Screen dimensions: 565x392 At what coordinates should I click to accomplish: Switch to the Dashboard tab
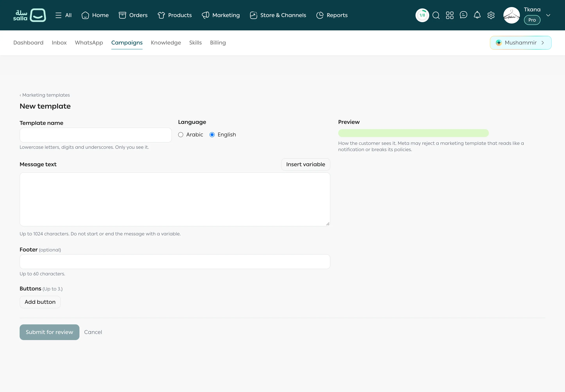click(28, 43)
